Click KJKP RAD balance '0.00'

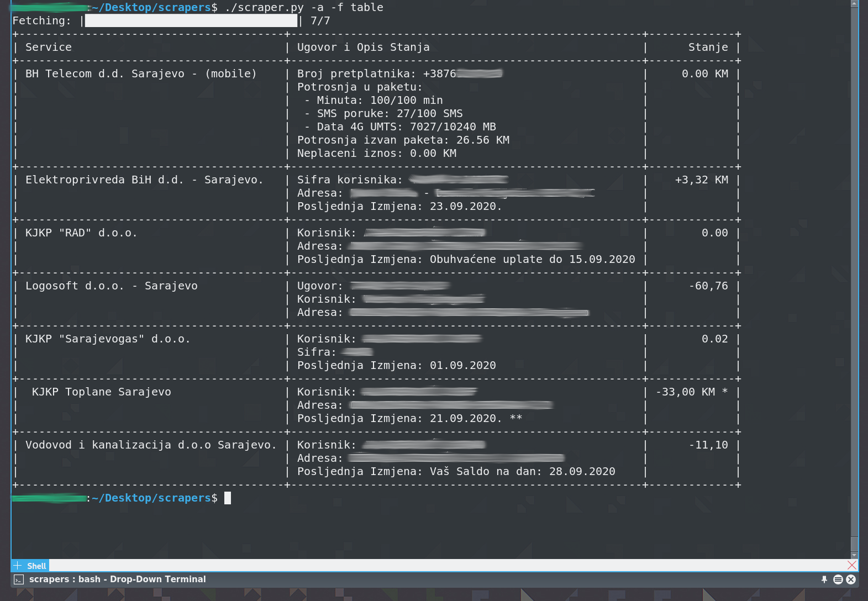pyautogui.click(x=715, y=233)
